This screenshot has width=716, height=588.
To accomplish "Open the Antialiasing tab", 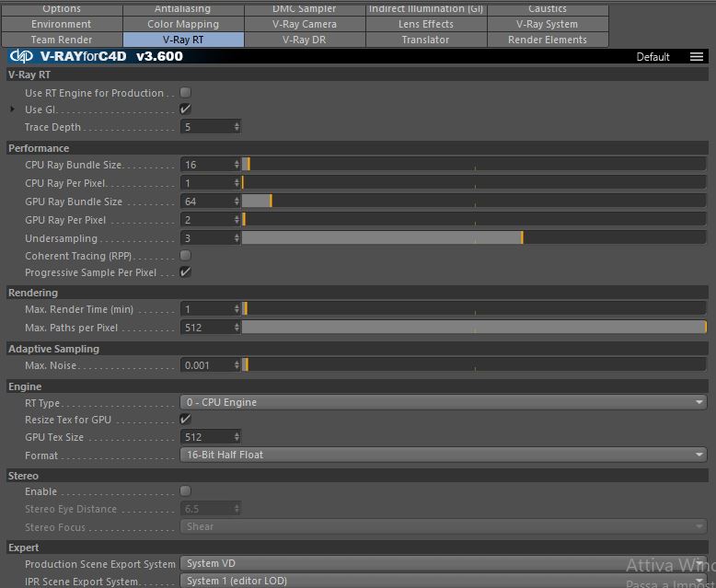I will tap(183, 9).
